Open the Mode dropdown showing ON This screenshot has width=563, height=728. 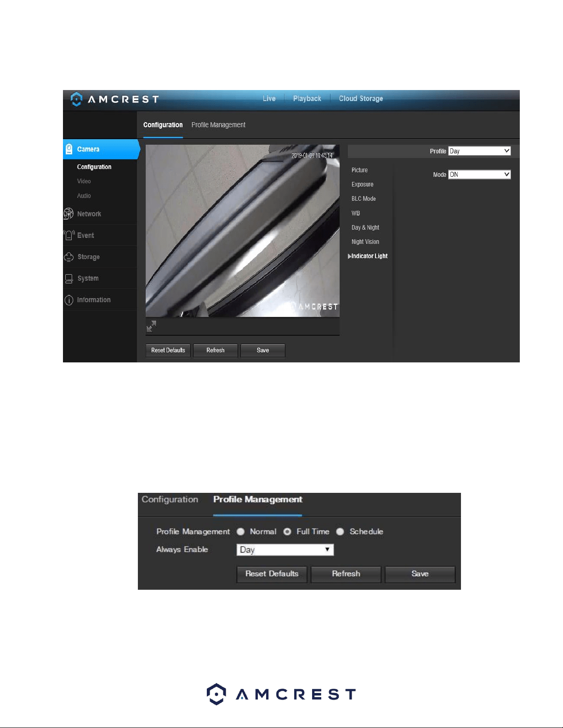tap(480, 175)
